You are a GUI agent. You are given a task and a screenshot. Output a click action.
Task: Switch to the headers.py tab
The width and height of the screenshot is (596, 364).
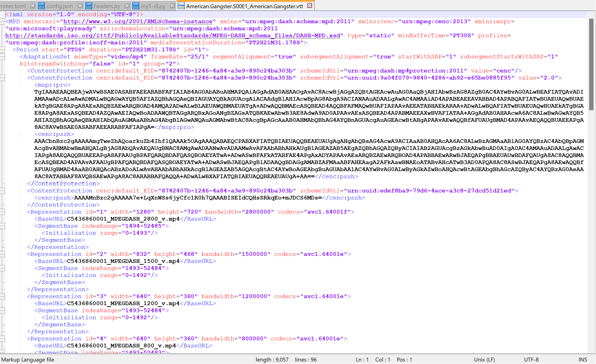(107, 6)
